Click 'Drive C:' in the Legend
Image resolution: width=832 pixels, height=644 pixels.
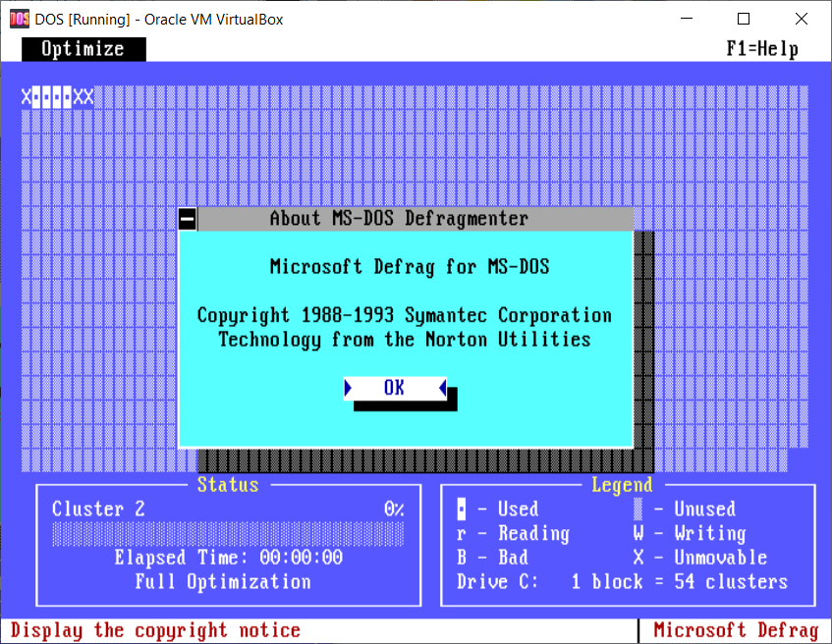click(498, 582)
